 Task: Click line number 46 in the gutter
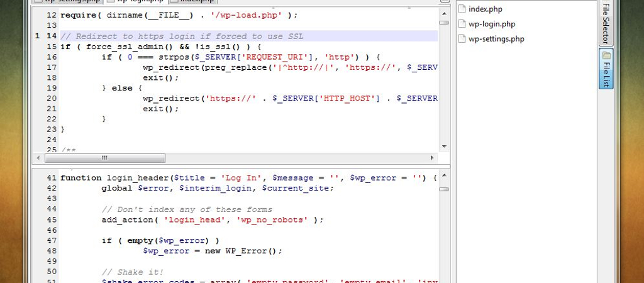point(51,230)
